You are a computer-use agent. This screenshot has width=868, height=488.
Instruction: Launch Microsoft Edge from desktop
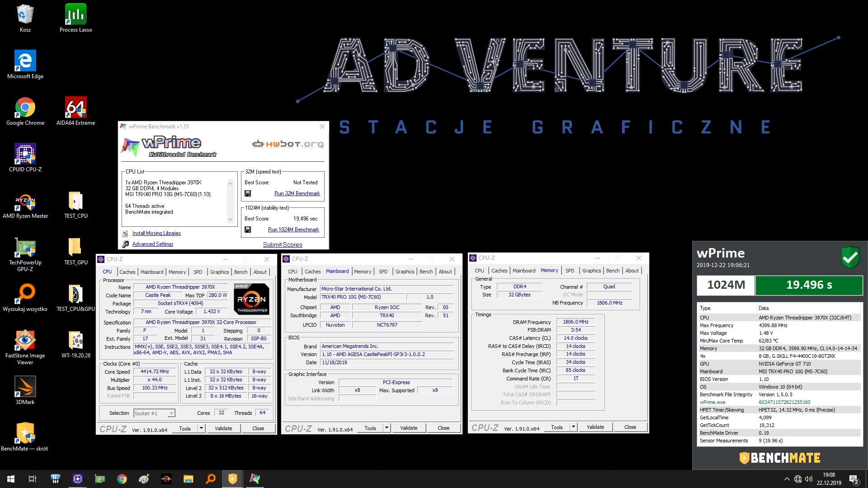25,65
